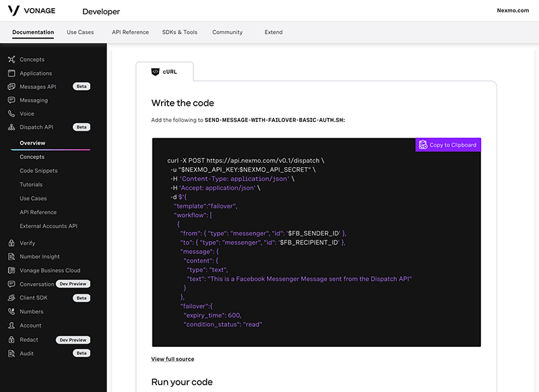This screenshot has width=539, height=392.
Task: Open Number Insight via its sidebar icon
Action: (12, 256)
